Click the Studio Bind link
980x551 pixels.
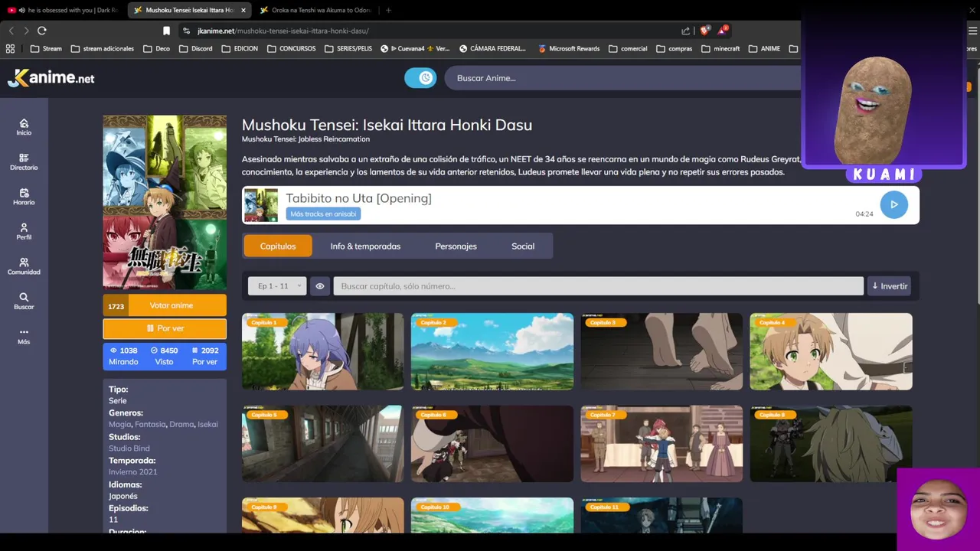pyautogui.click(x=129, y=448)
